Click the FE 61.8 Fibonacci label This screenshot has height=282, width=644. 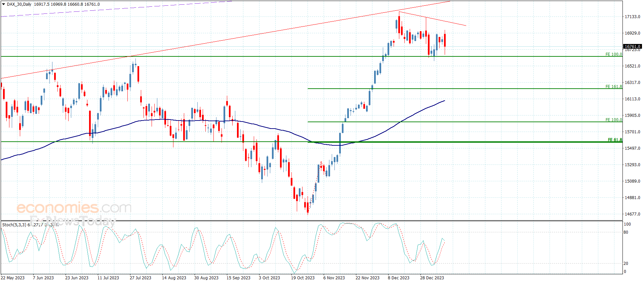click(615, 140)
